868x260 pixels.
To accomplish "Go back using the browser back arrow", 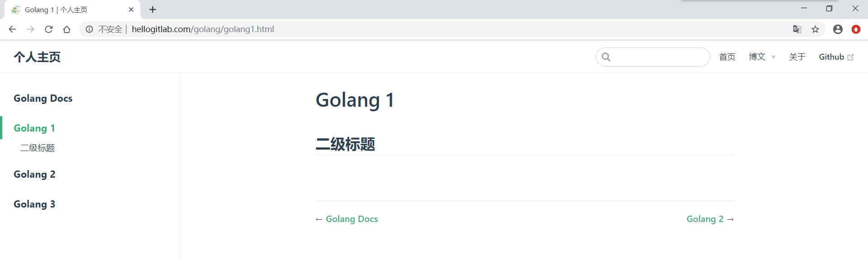I will tap(12, 29).
